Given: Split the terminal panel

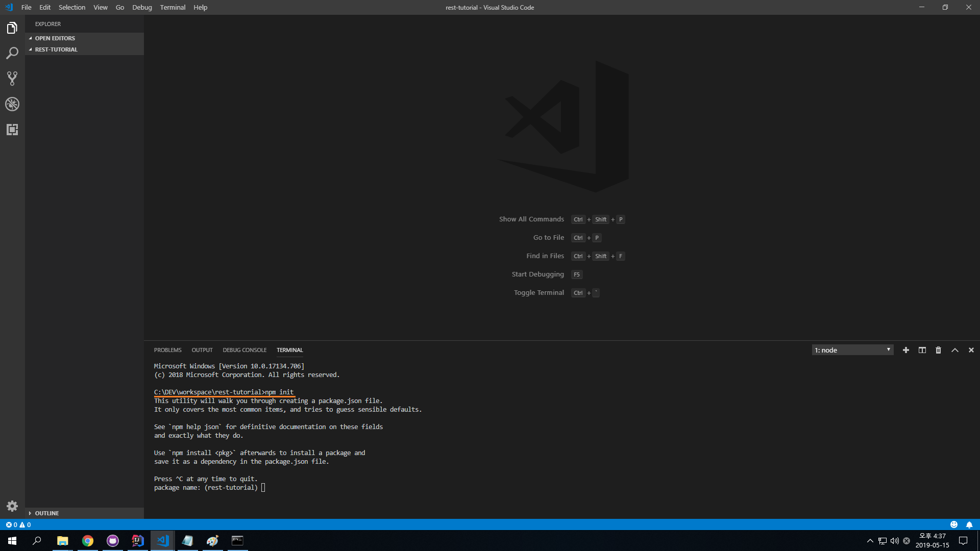Looking at the screenshot, I should (x=922, y=350).
